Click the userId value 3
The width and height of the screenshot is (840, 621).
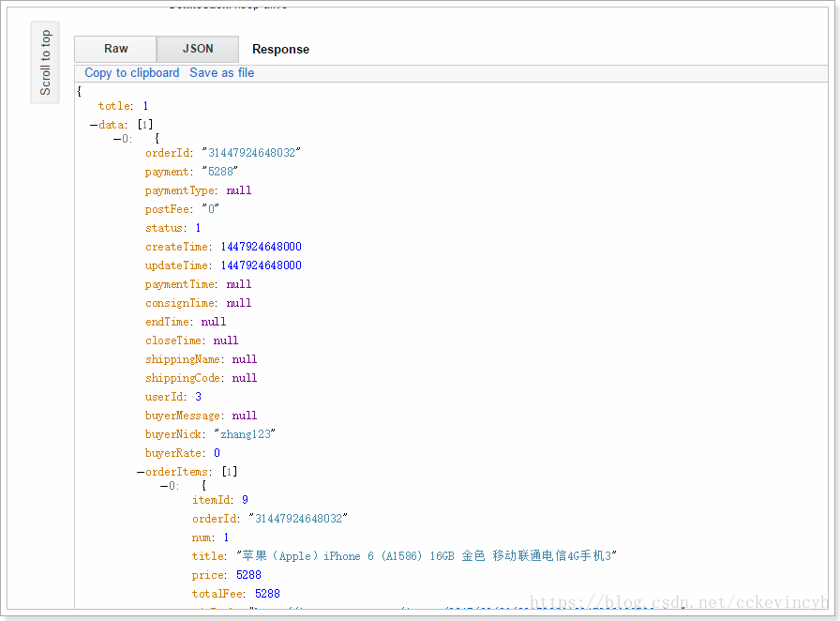click(x=198, y=397)
